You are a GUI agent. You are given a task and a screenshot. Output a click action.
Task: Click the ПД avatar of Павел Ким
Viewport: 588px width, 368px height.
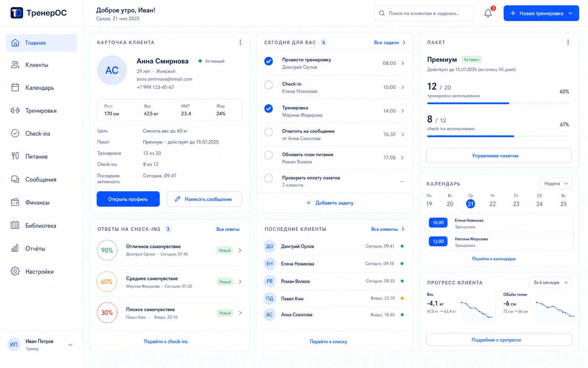click(x=270, y=299)
